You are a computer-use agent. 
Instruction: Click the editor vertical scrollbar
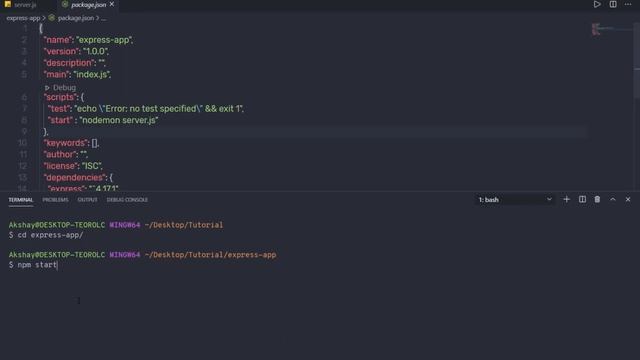coord(637,61)
